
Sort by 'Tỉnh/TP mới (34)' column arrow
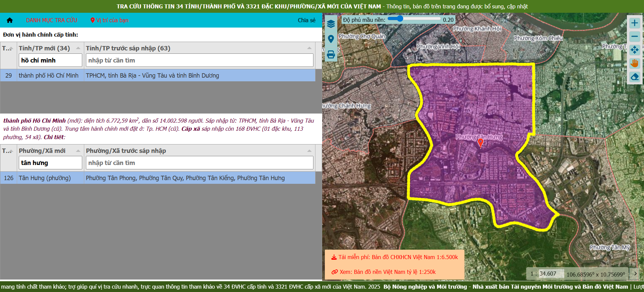click(78, 48)
